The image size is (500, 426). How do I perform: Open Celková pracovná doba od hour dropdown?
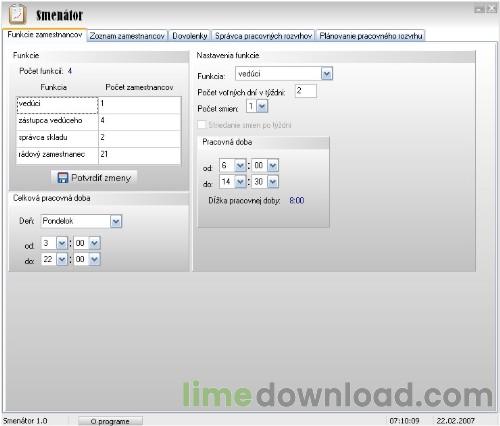coord(62,243)
